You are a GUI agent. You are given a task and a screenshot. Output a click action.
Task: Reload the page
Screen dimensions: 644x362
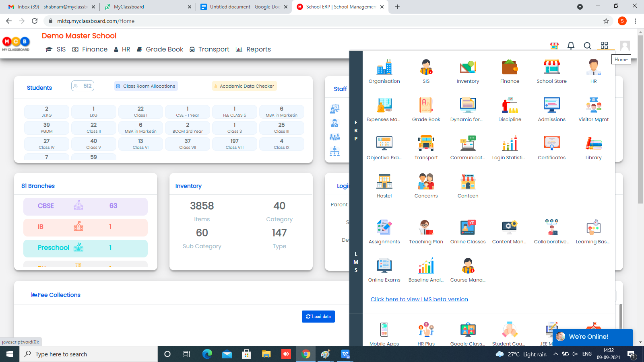(x=35, y=21)
